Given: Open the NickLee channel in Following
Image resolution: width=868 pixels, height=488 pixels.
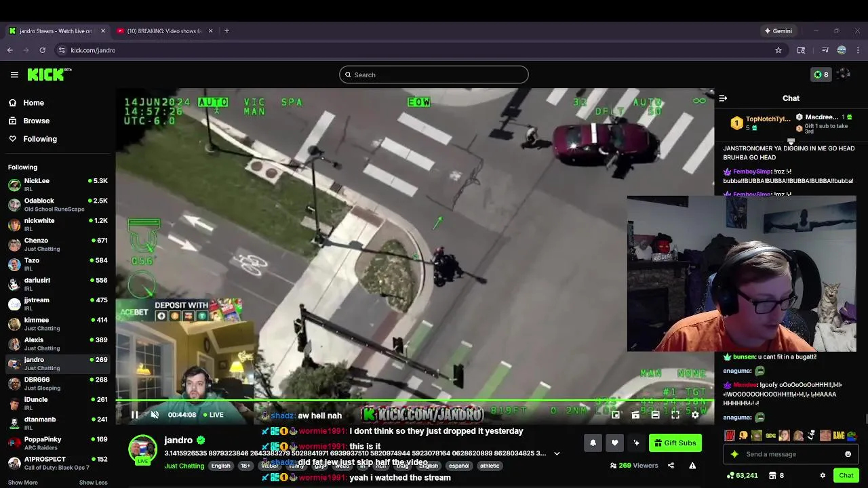Looking at the screenshot, I should [58, 184].
